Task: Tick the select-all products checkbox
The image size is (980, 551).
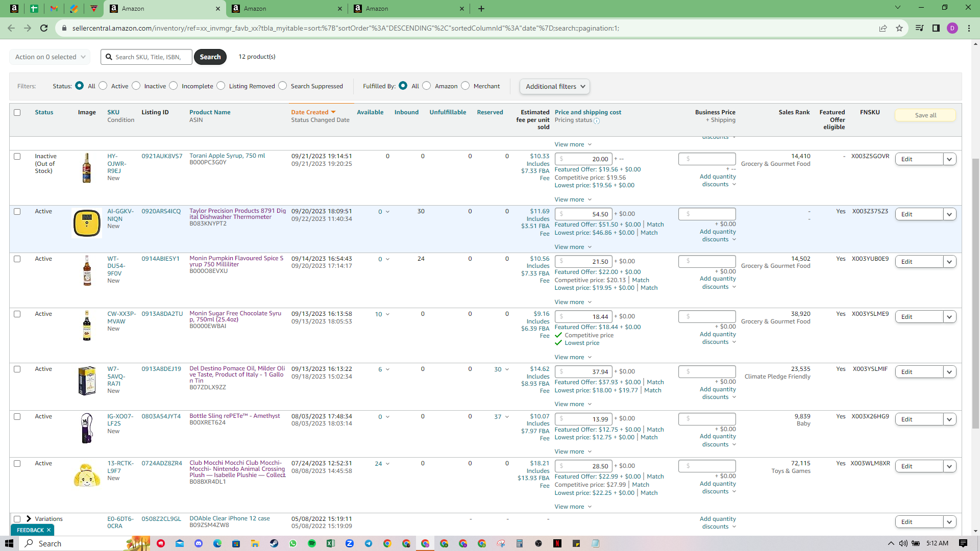Action: 17,112
